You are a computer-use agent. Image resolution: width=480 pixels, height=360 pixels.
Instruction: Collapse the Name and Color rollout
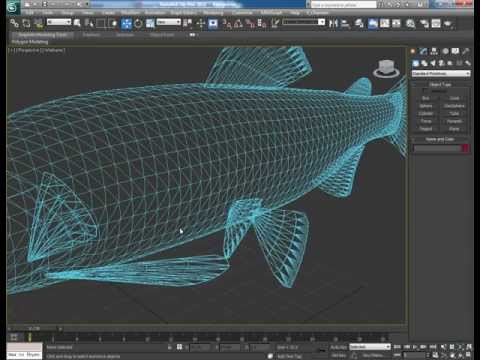(440, 139)
